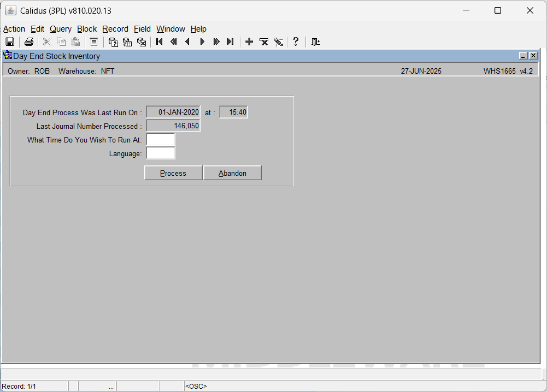Click the next block double-arrow icon
The image size is (547, 392).
(216, 42)
